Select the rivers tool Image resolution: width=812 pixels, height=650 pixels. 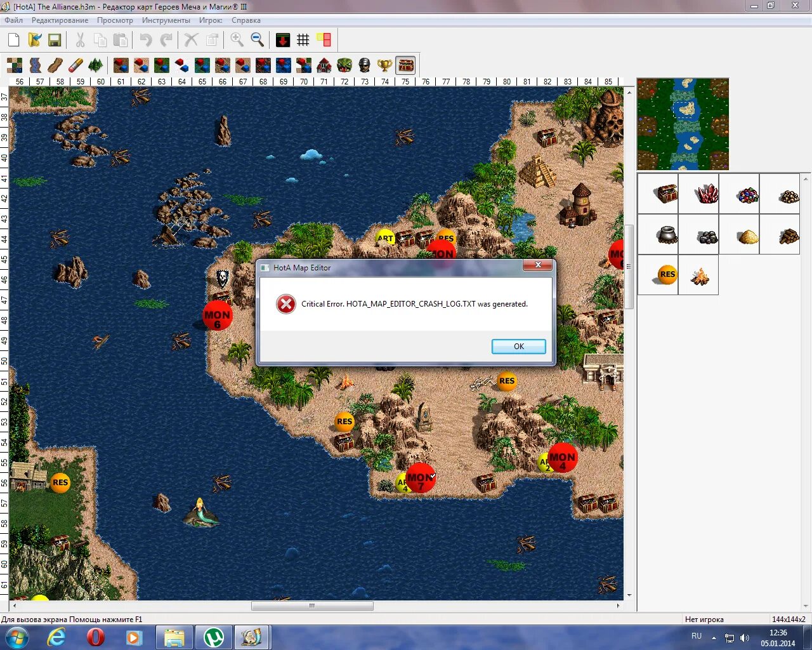(x=34, y=65)
